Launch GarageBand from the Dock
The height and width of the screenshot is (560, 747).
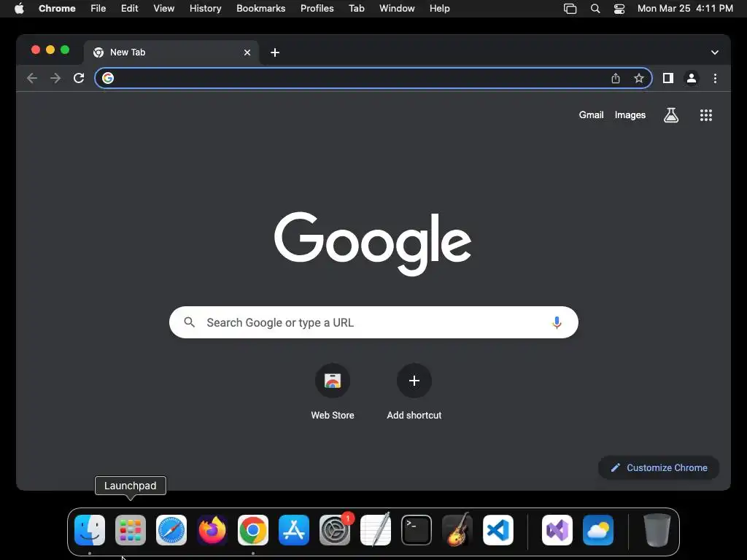457,530
